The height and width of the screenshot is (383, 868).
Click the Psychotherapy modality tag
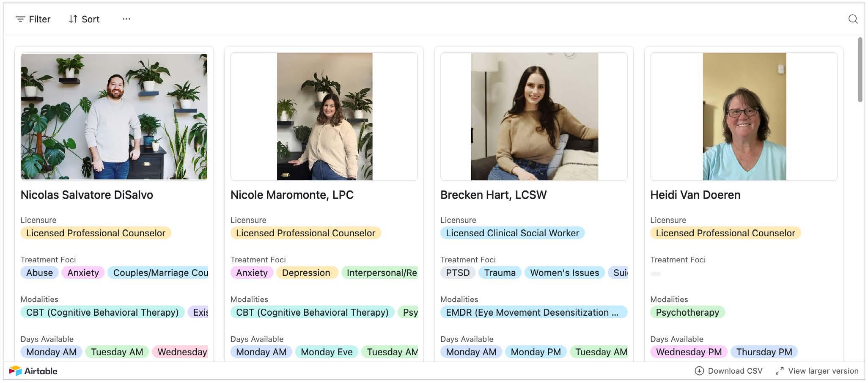[x=687, y=312]
